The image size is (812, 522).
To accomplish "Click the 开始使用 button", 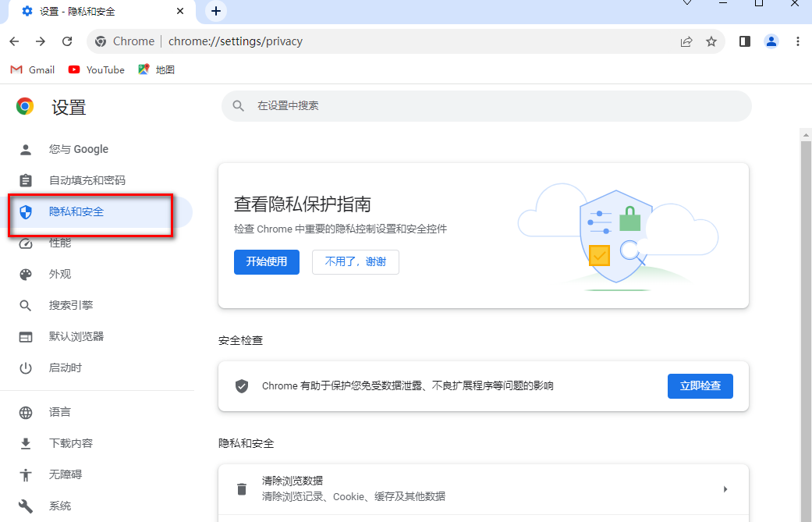I will click(x=267, y=262).
